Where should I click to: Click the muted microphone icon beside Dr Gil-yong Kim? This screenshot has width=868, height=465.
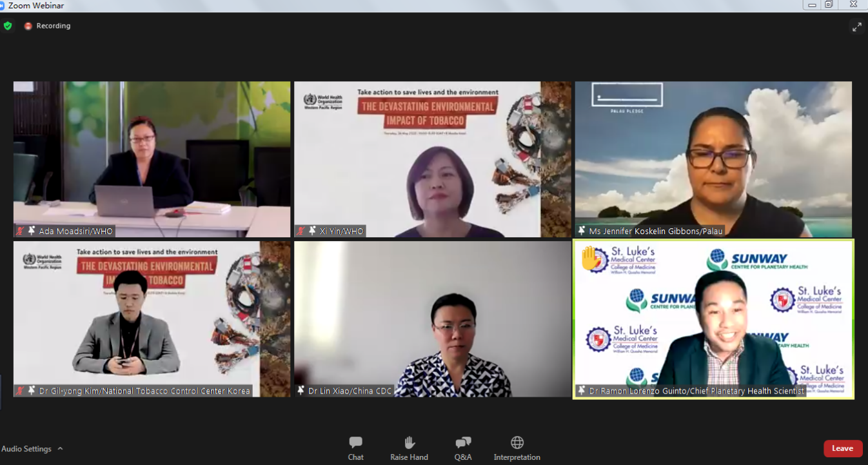point(20,391)
